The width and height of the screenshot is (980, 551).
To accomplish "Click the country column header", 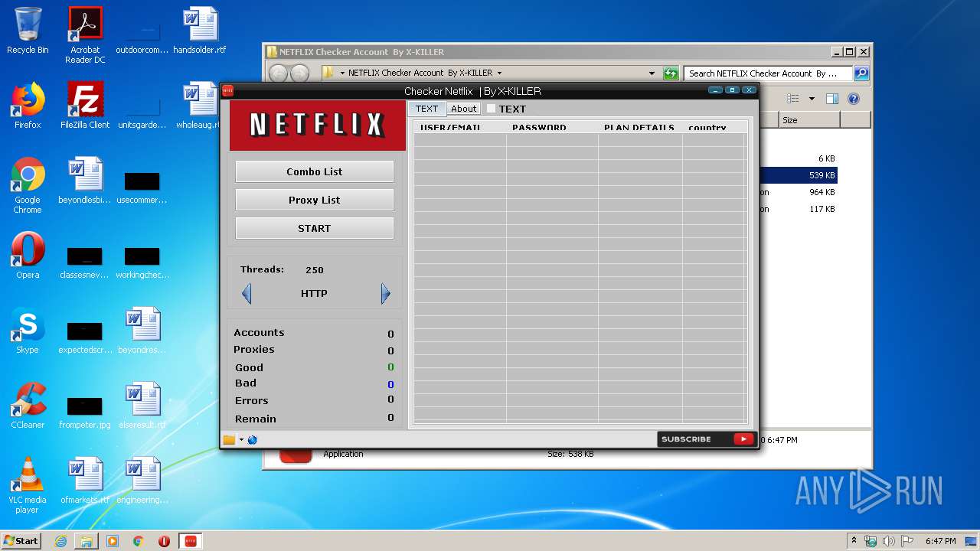I will (714, 127).
